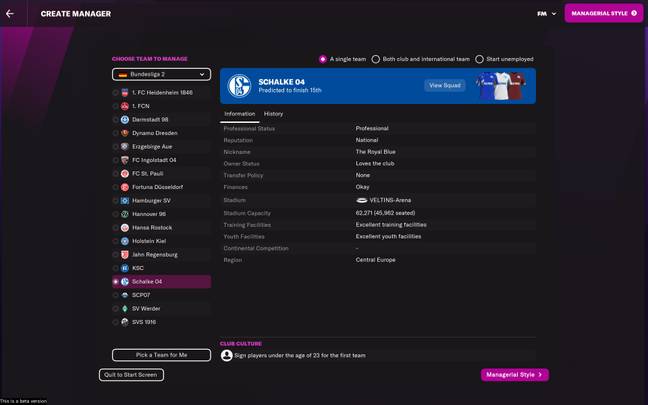Click the Hannover 96 club badge
The image size is (648, 405).
125,214
